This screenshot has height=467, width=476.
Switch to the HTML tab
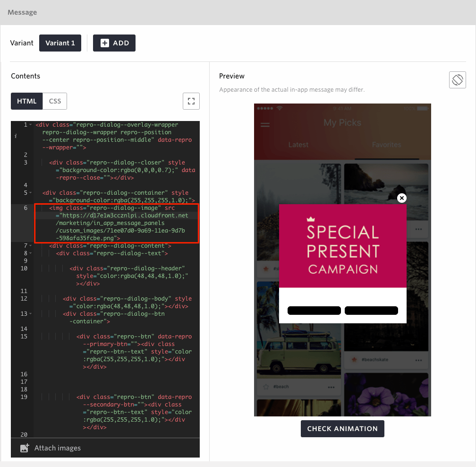(x=26, y=101)
